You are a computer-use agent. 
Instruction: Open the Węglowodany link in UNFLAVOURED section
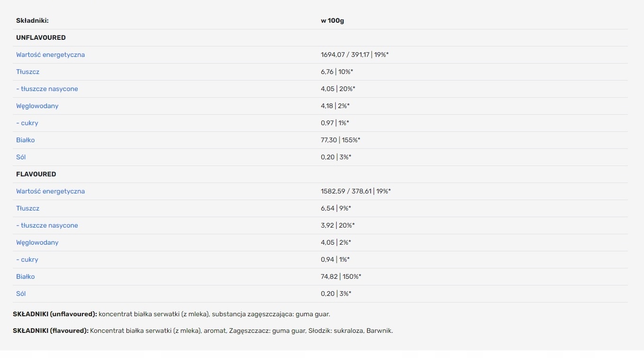(37, 106)
